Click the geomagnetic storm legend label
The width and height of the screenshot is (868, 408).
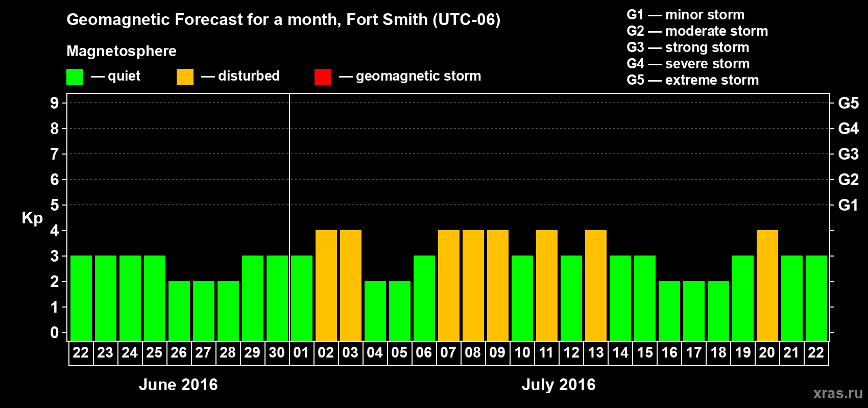[419, 76]
